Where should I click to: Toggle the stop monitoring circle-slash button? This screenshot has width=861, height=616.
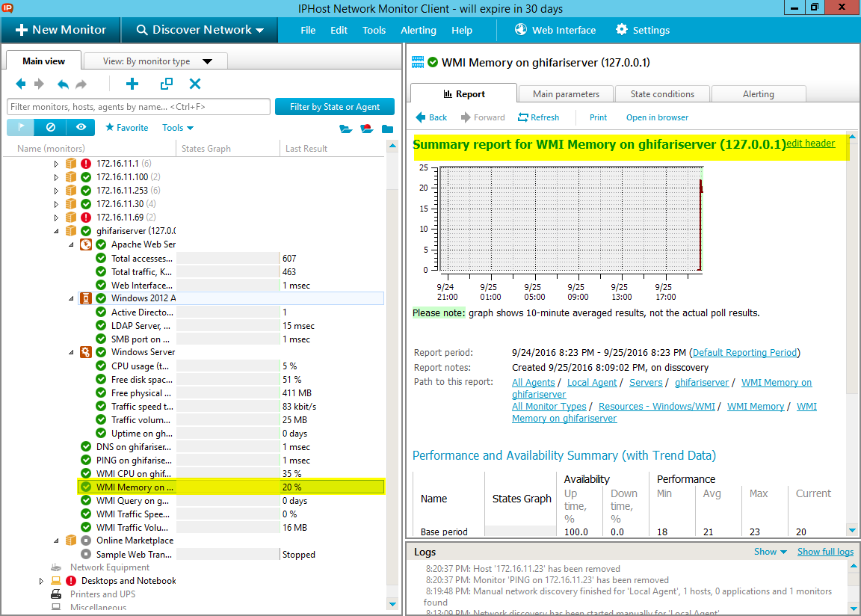tap(51, 127)
